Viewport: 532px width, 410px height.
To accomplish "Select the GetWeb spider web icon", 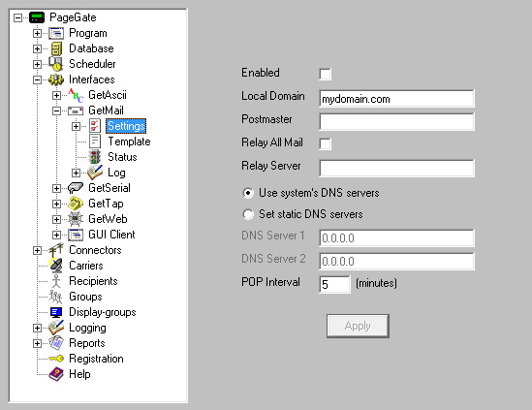I will click(x=76, y=219).
